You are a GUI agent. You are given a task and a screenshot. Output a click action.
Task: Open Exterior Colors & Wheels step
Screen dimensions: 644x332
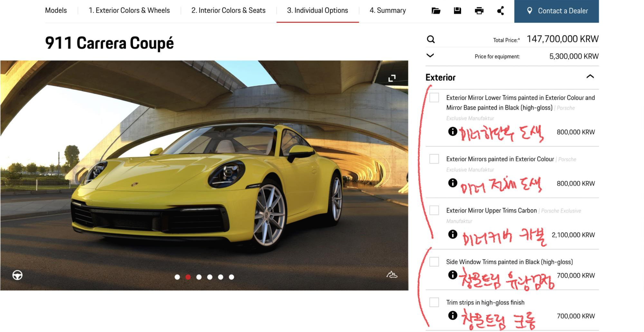(129, 11)
